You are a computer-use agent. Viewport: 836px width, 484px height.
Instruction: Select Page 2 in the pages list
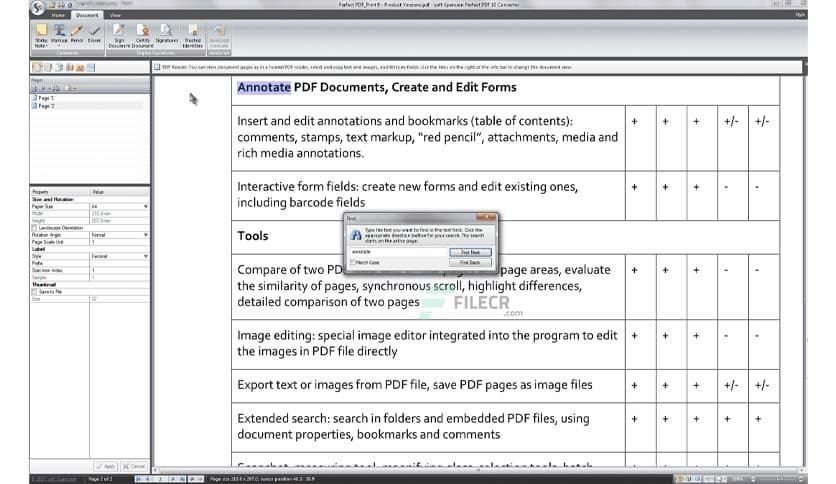[44, 106]
